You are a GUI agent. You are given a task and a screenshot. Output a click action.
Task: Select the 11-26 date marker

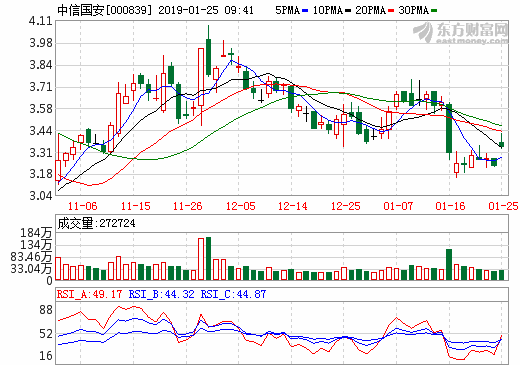coord(187,206)
